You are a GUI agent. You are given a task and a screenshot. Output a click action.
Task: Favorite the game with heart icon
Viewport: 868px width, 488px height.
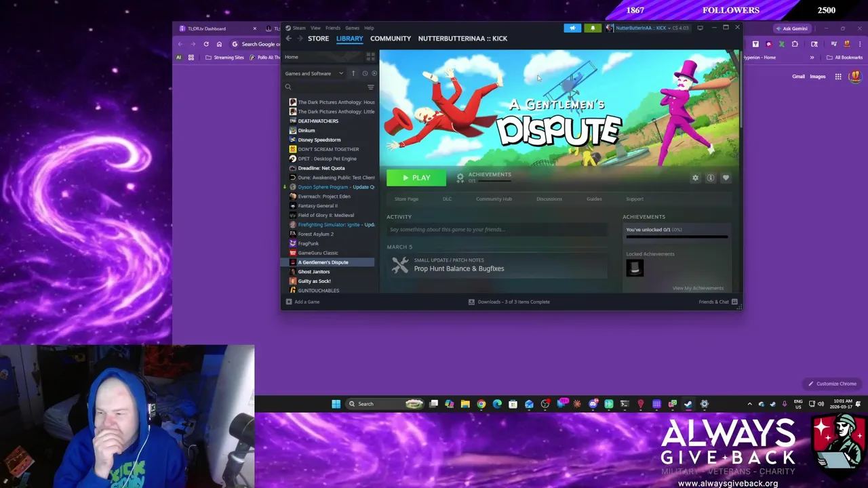[726, 178]
